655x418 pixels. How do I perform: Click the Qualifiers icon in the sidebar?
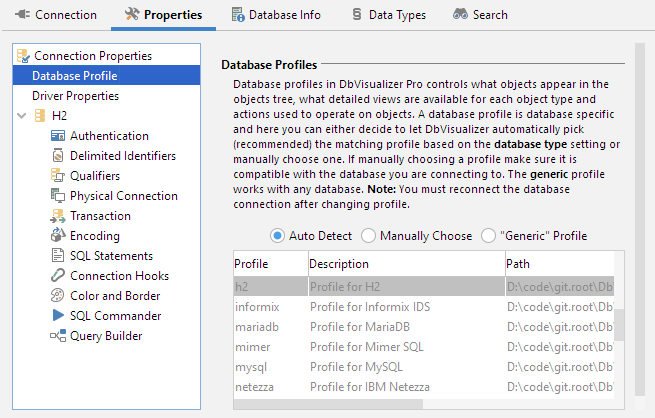pos(57,176)
